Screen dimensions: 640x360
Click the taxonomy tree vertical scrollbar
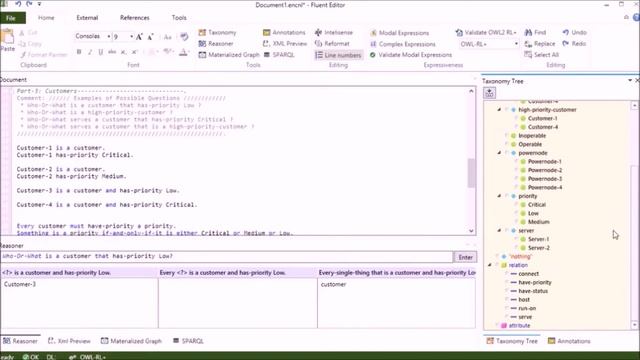(x=634, y=215)
